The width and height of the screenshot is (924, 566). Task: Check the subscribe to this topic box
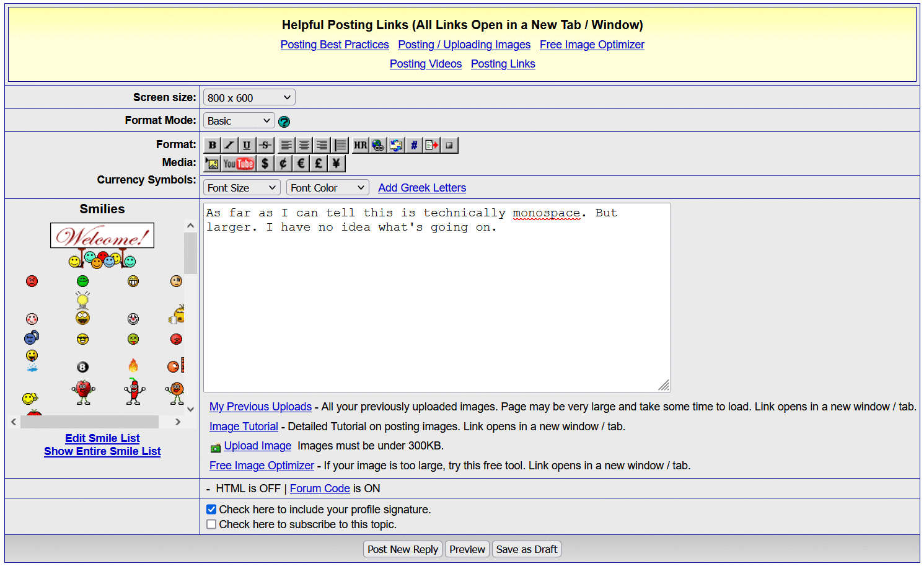pos(211,524)
